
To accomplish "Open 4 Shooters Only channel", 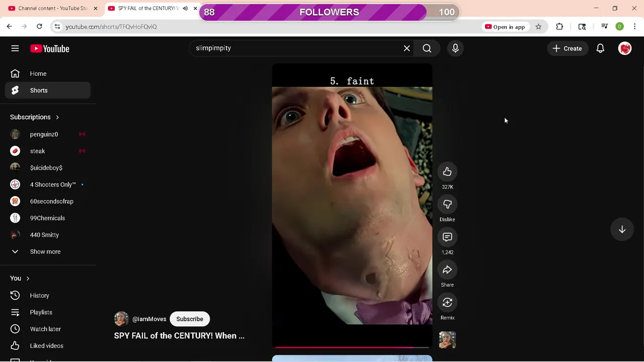I will point(48,185).
